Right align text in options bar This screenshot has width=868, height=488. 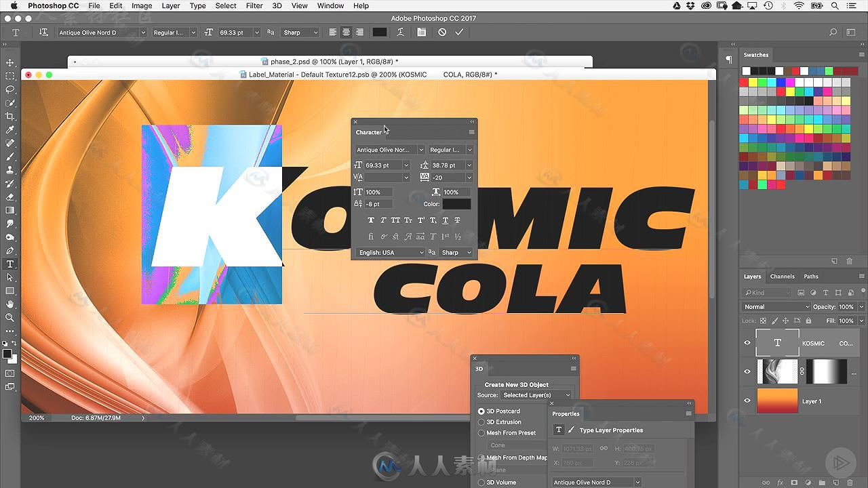coord(359,32)
